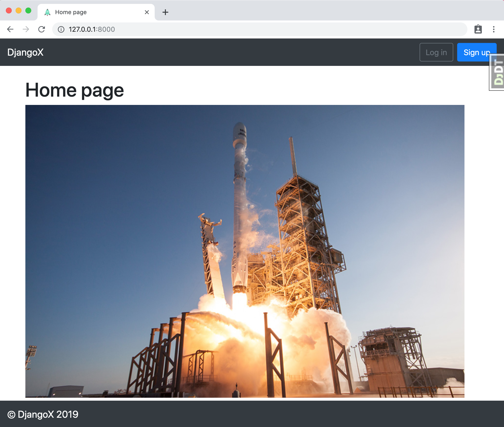This screenshot has width=504, height=427.
Task: Go to DjangoX brand link
Action: pos(25,52)
